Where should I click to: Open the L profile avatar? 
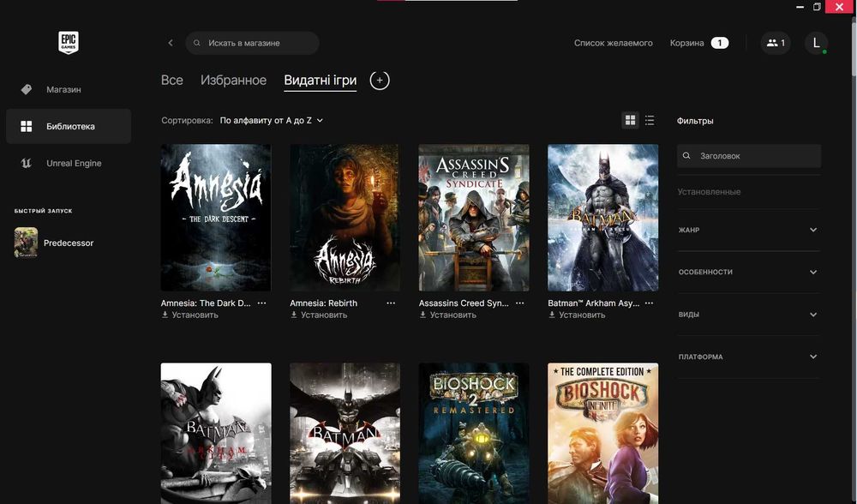(x=816, y=43)
